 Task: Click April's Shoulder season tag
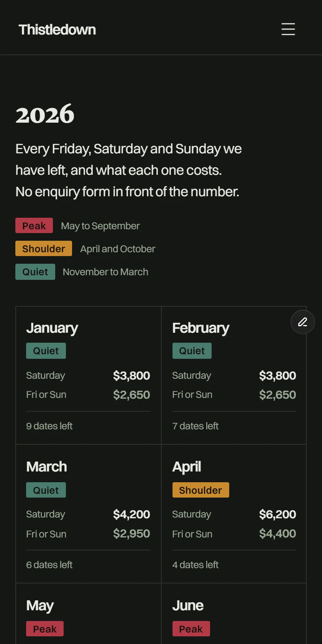201,490
